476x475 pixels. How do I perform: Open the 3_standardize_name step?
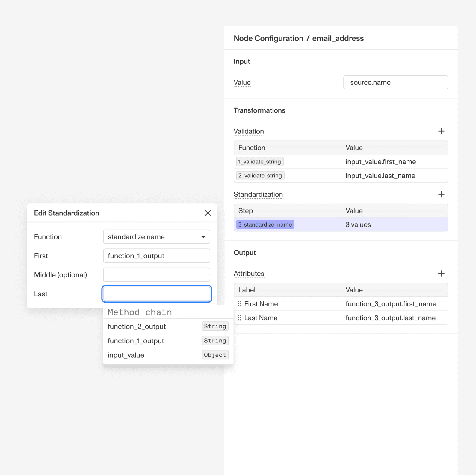(x=265, y=224)
